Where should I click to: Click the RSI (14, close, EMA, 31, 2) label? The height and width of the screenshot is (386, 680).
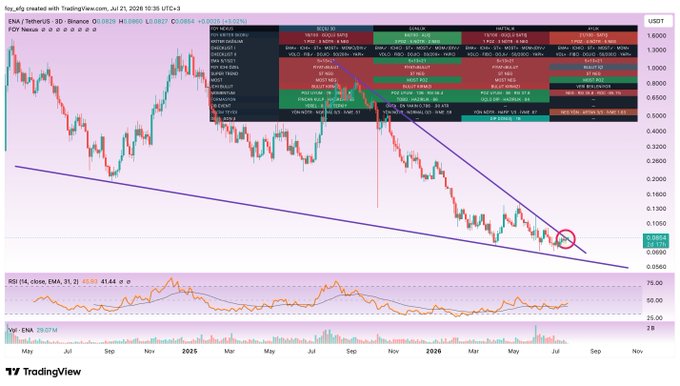click(x=43, y=281)
